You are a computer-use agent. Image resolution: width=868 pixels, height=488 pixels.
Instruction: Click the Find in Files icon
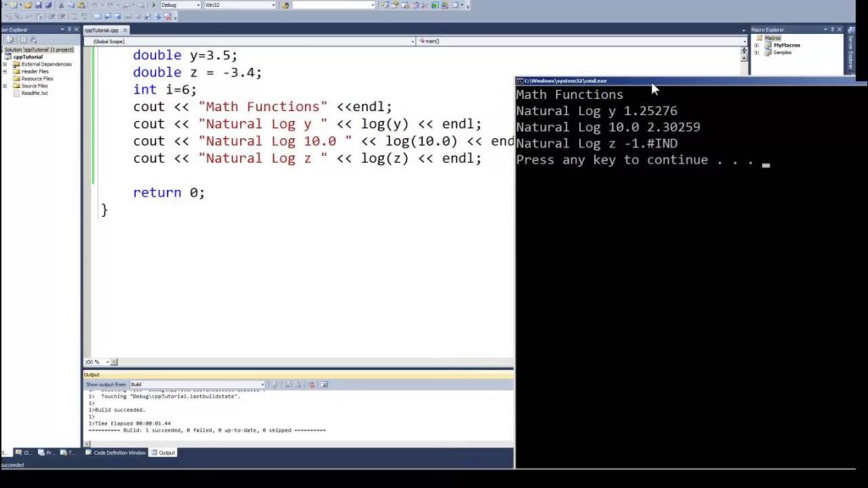coord(285,5)
